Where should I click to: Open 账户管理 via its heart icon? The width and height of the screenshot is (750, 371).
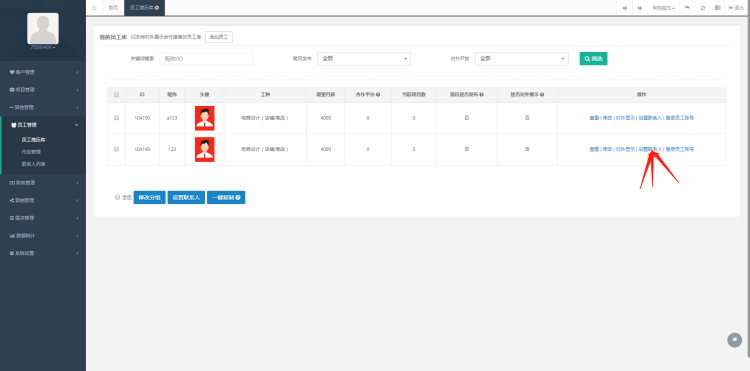[12, 72]
